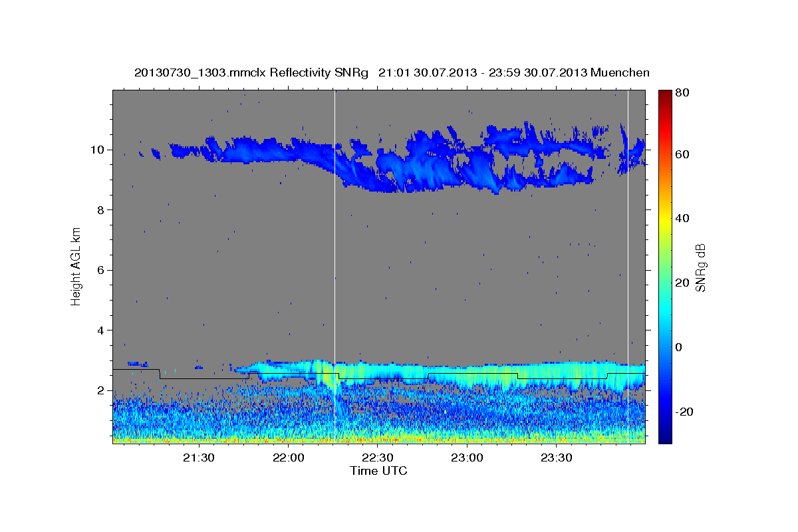This screenshot has width=798, height=532.
Task: Click the colorbar value -20
Action: 686,412
